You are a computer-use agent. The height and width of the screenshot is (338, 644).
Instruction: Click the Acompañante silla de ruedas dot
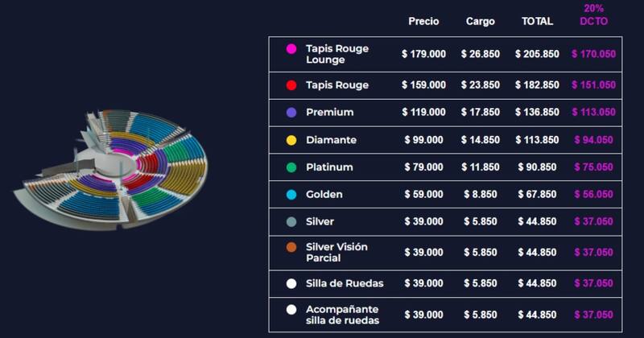click(291, 310)
